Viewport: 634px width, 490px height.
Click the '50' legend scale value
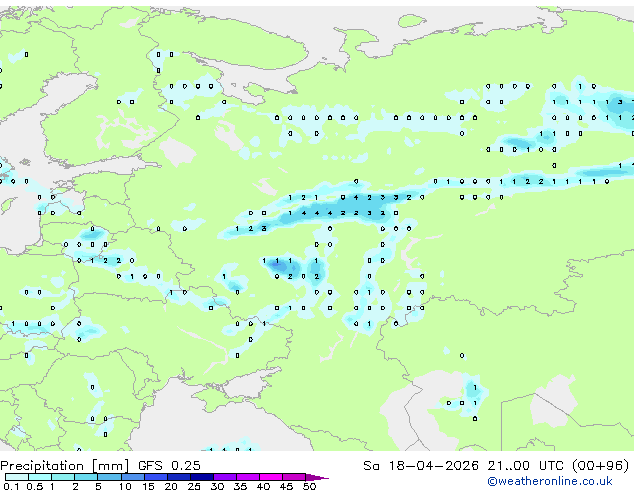(x=309, y=486)
